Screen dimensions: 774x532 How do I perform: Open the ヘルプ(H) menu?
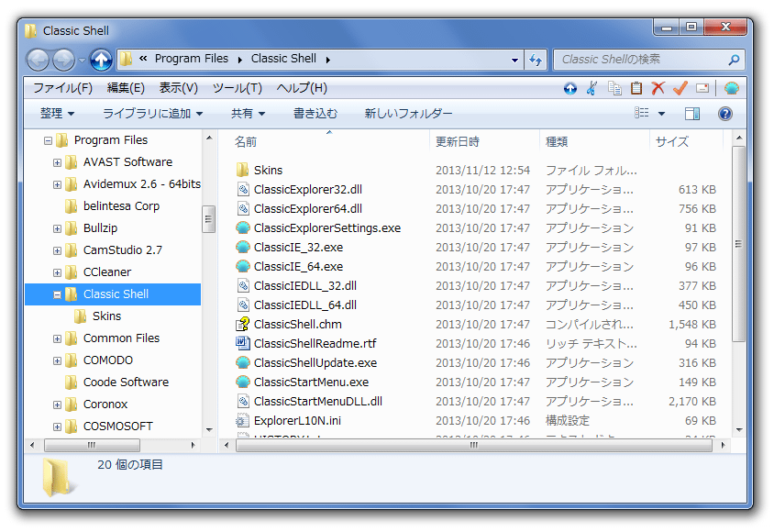[x=302, y=88]
